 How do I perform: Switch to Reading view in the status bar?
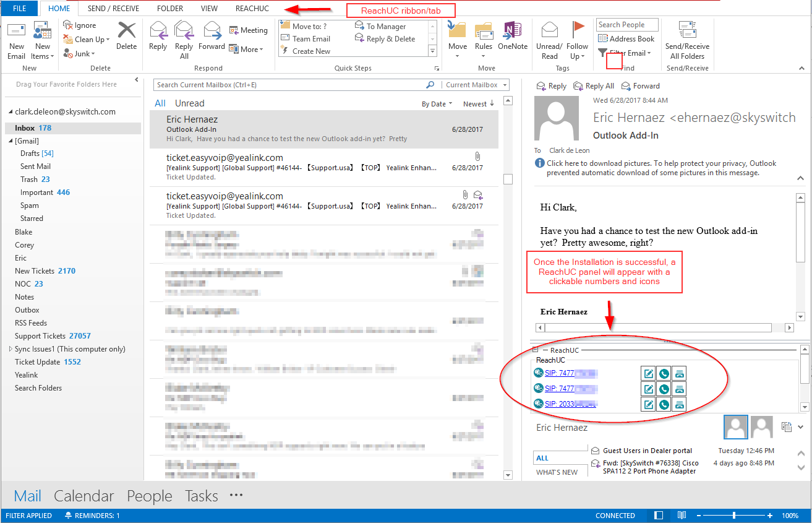682,516
